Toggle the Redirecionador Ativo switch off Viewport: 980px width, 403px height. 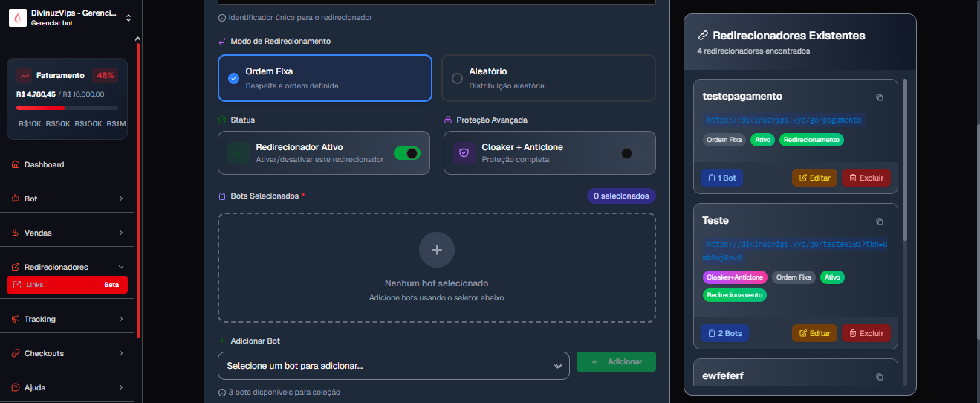(406, 153)
